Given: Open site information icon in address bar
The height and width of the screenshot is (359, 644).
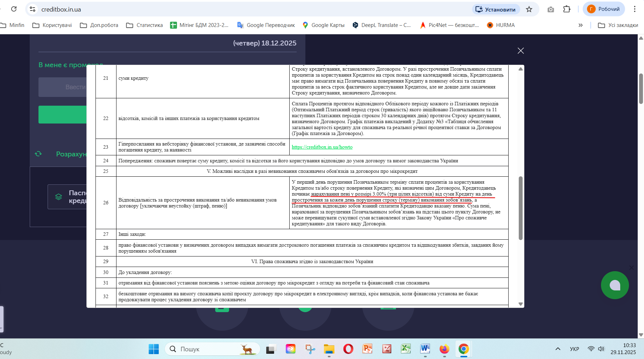Looking at the screenshot, I should [x=33, y=9].
